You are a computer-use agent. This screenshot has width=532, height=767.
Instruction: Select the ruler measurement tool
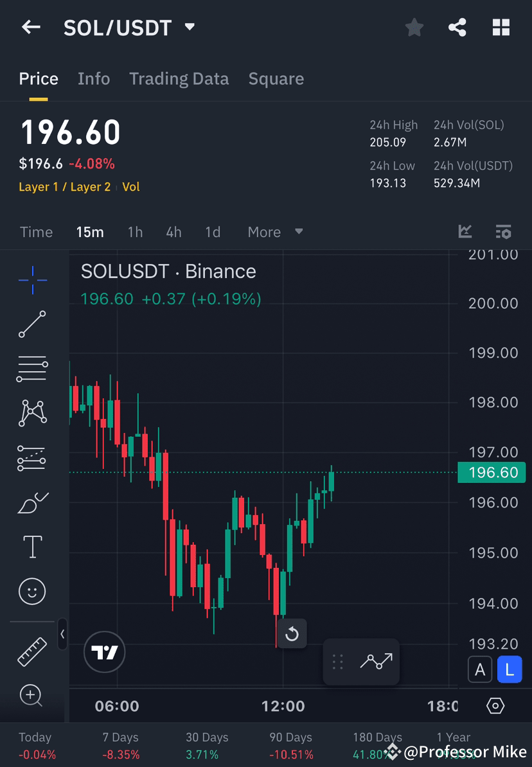click(32, 651)
